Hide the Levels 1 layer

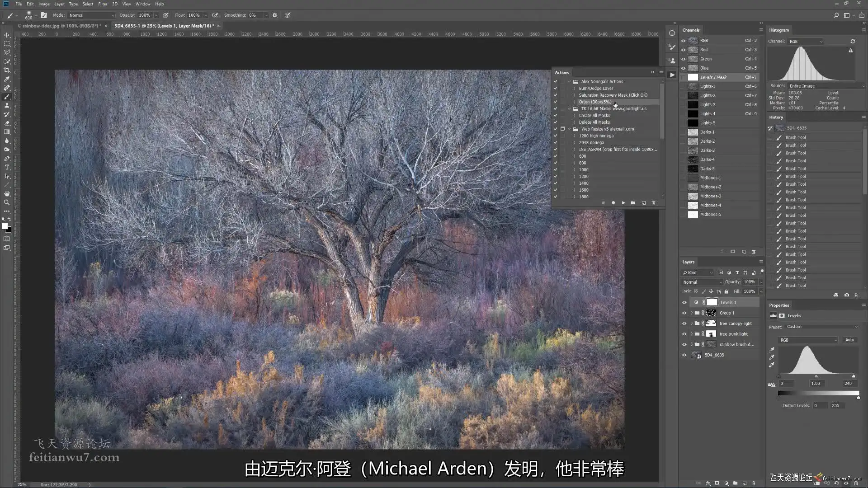coord(684,302)
